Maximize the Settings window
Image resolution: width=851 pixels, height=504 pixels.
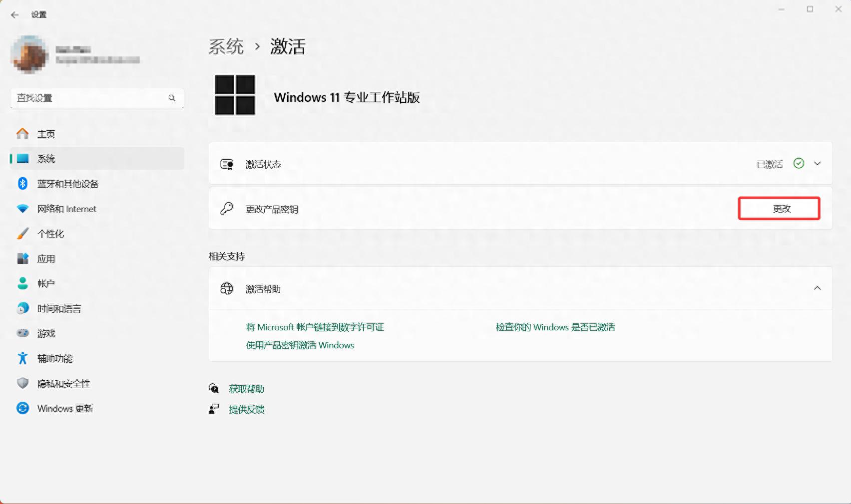810,9
